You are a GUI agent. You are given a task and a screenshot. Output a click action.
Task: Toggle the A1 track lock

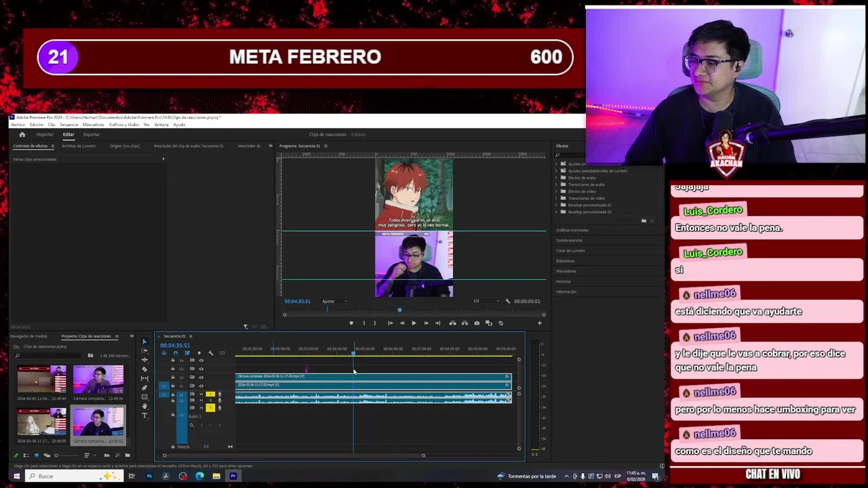[173, 394]
